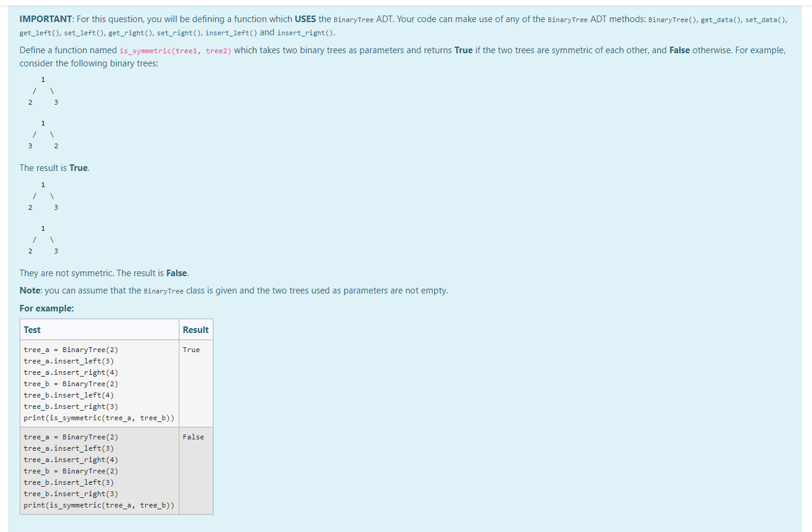Click the sentence "The result is True."
The image size is (812, 532).
[54, 168]
